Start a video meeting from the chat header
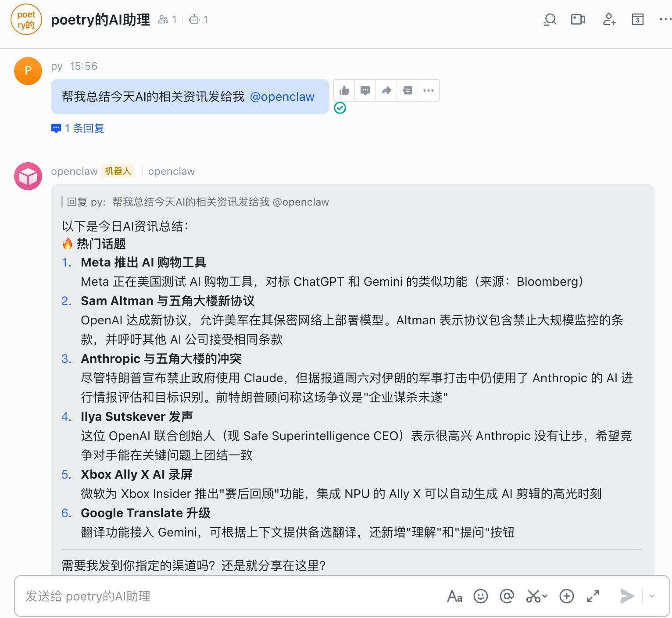 click(x=578, y=19)
